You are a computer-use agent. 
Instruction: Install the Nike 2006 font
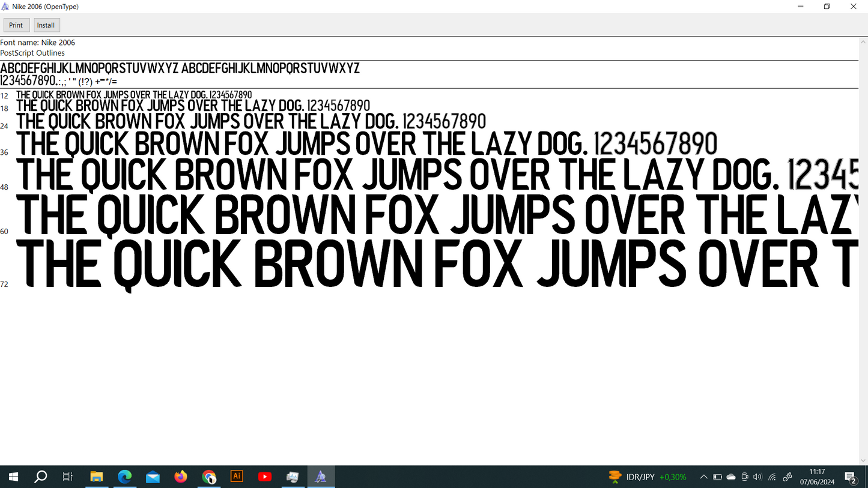pos(46,25)
